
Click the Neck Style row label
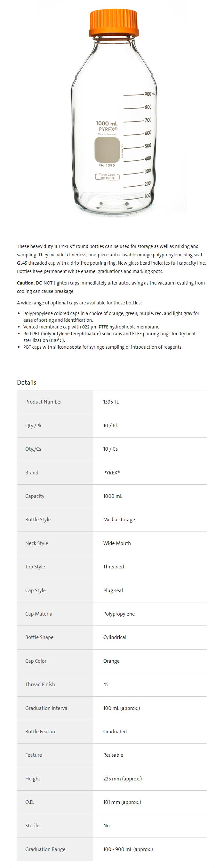tap(37, 543)
